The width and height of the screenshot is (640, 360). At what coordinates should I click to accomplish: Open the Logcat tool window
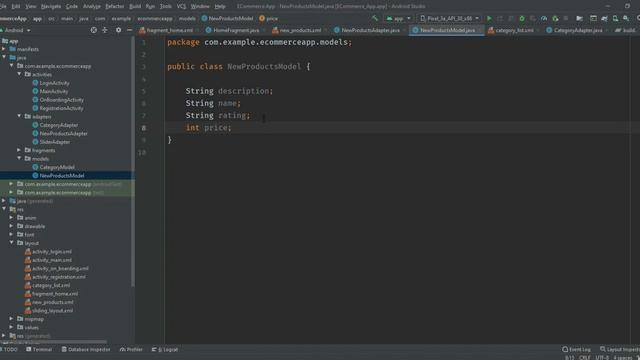pyautogui.click(x=165, y=349)
